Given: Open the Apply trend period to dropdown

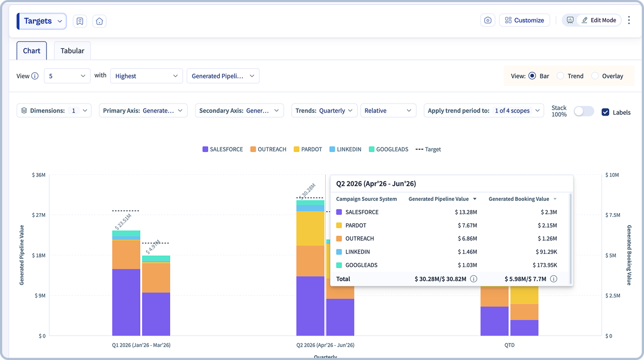Looking at the screenshot, I should [x=484, y=110].
